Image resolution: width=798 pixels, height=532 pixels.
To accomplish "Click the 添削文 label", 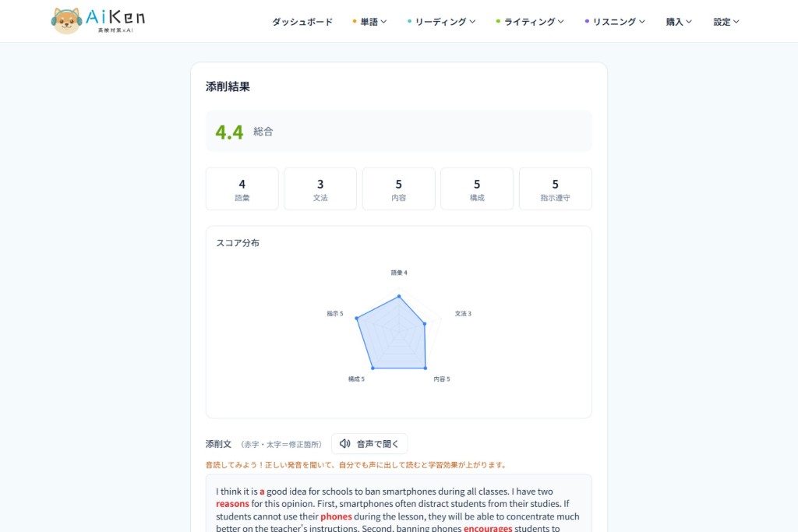I will [x=218, y=444].
